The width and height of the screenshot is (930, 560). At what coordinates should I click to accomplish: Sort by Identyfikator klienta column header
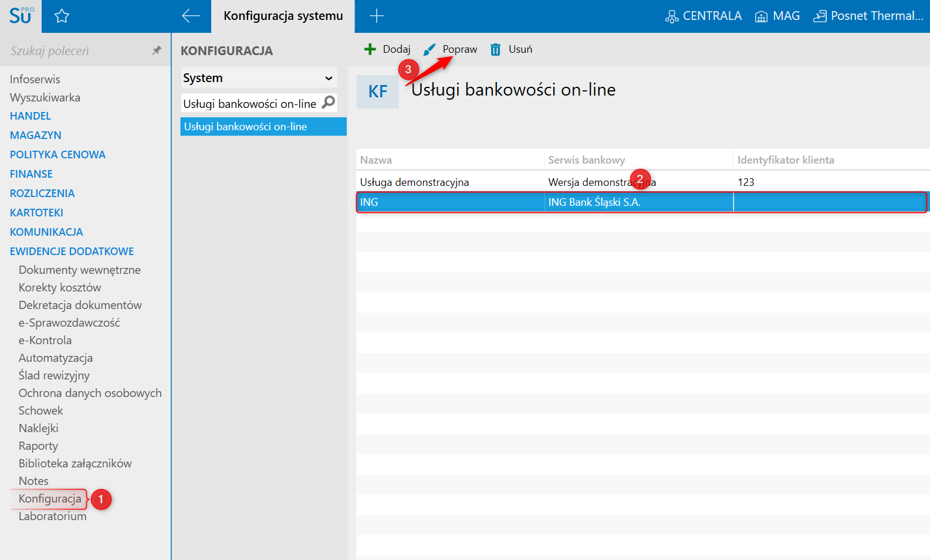click(x=831, y=160)
